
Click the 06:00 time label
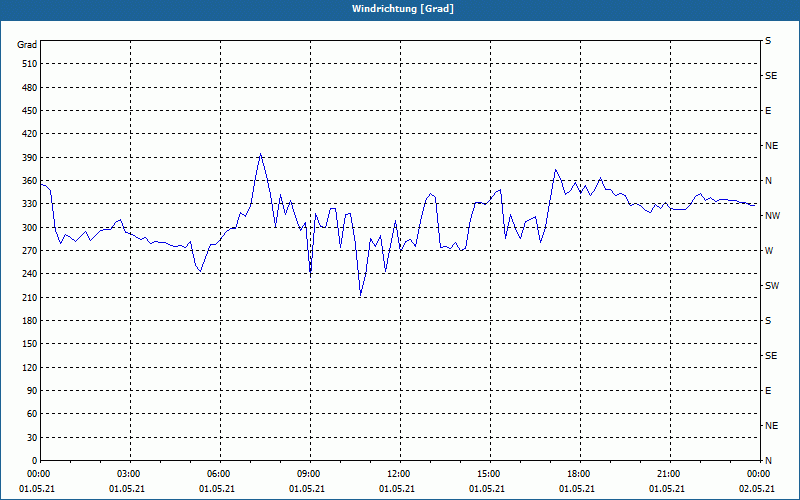coord(218,474)
